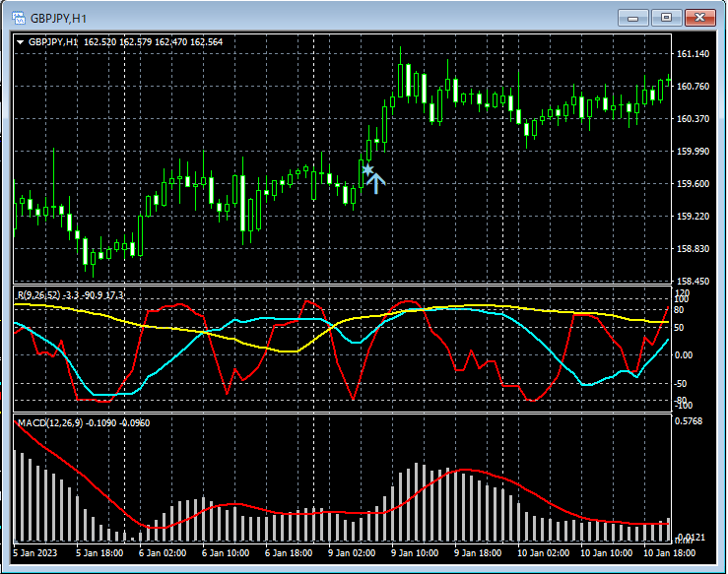Minimize the GBPJPY,H1 chart window
The height and width of the screenshot is (574, 728).
tap(634, 17)
